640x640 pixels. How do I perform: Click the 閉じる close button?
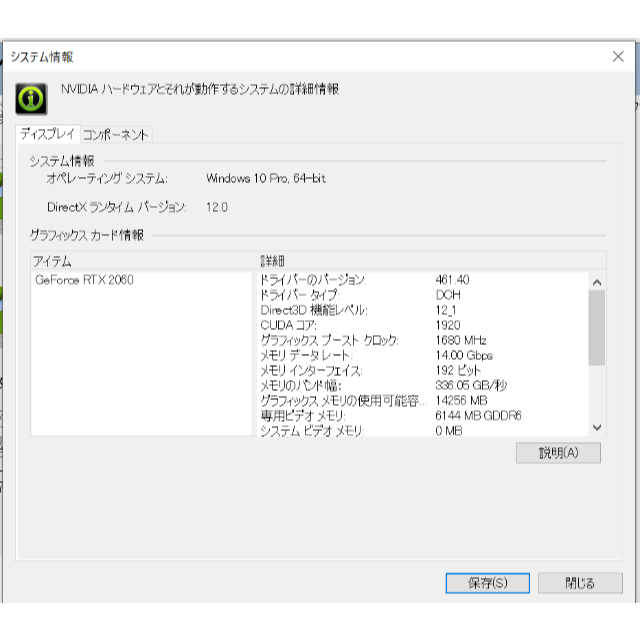coord(580,582)
